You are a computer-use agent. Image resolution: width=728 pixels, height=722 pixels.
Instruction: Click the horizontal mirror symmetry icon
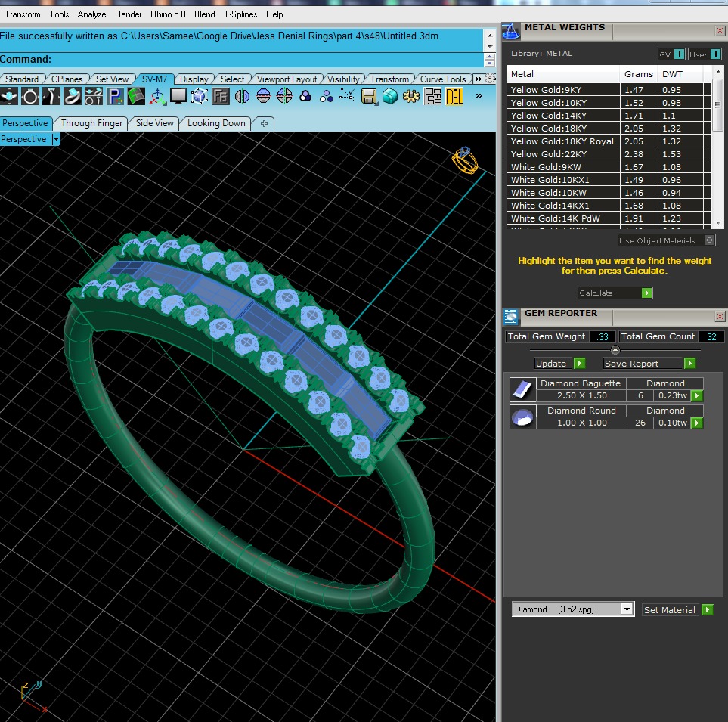[x=263, y=96]
